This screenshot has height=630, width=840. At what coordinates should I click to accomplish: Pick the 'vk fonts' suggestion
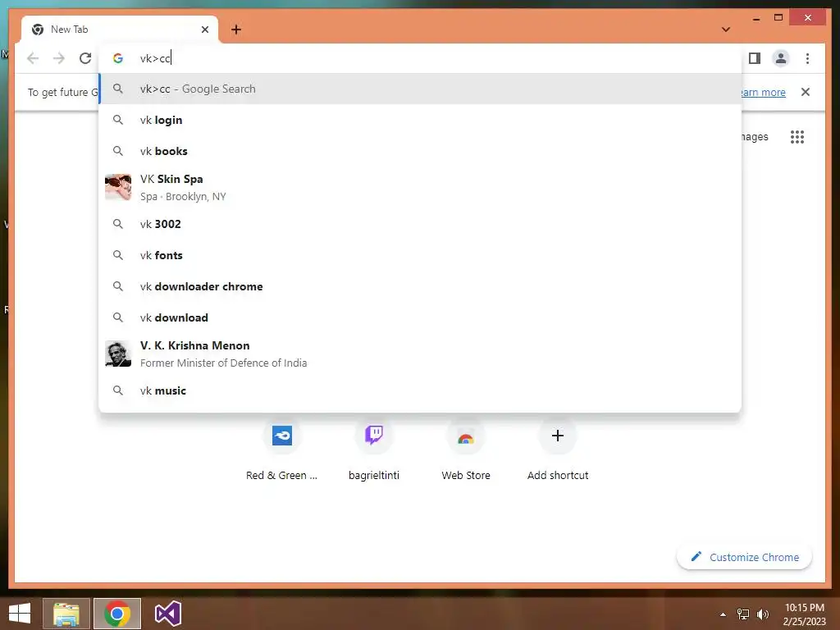421,256
